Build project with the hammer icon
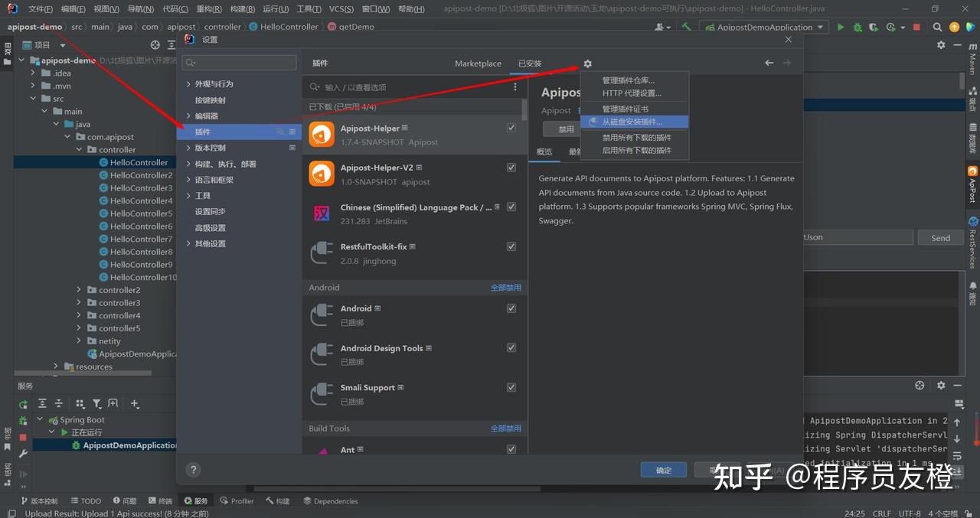980x518 pixels. tap(687, 27)
